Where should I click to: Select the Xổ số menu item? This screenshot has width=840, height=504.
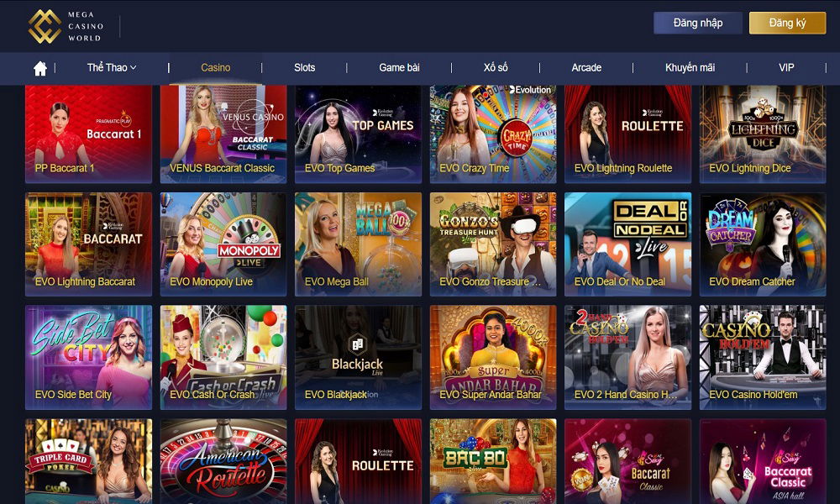(496, 67)
